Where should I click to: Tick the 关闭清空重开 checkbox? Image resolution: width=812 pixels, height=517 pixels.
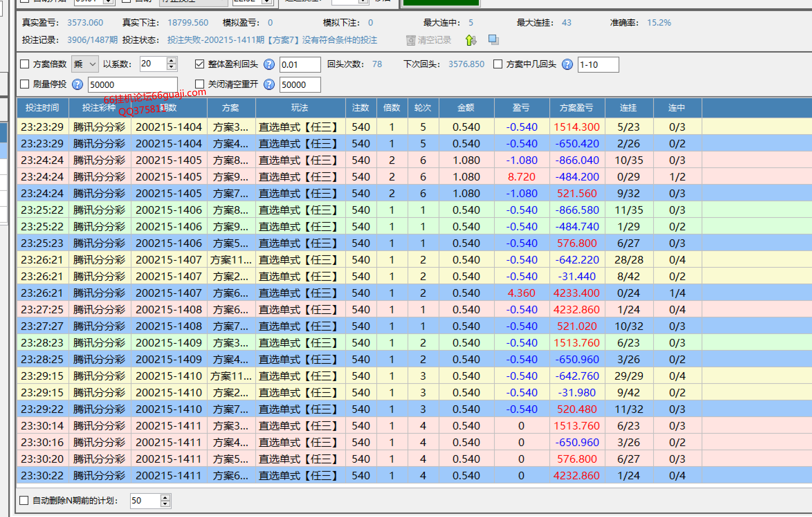200,84
